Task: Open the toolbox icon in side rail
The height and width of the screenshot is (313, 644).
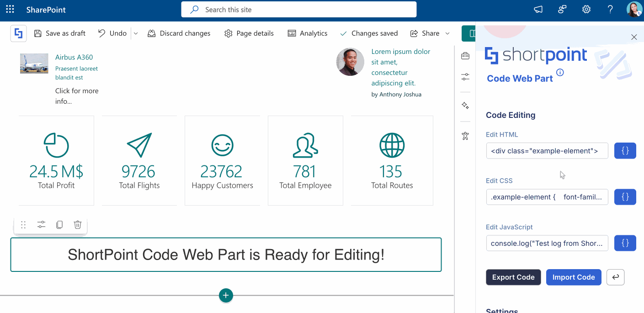Action: (465, 56)
